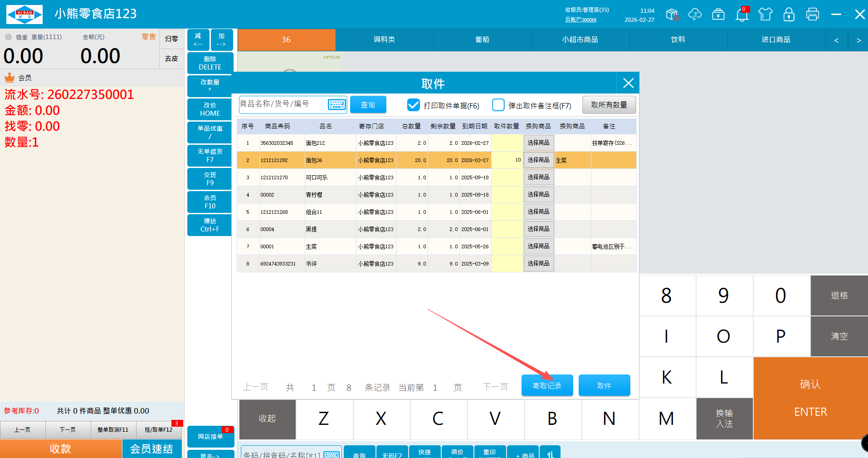Close the 取件 dialog

(x=628, y=83)
